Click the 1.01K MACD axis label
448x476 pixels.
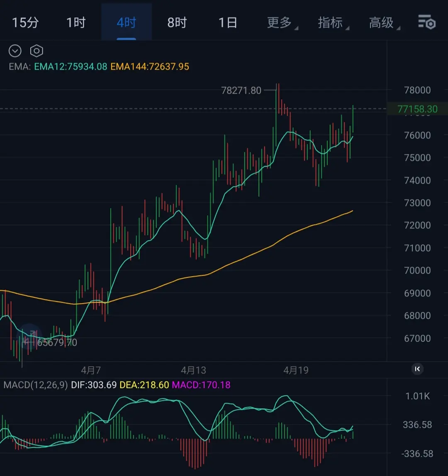pos(417,396)
